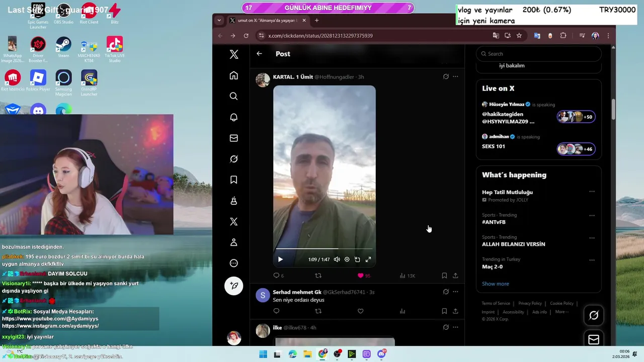Open Windows Start button on taskbar
This screenshot has width=644, height=362.
tap(263, 354)
